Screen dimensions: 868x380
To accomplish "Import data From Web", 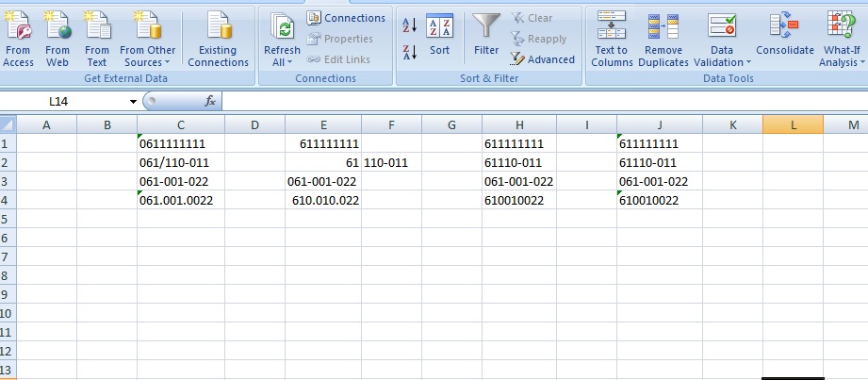I will click(57, 40).
